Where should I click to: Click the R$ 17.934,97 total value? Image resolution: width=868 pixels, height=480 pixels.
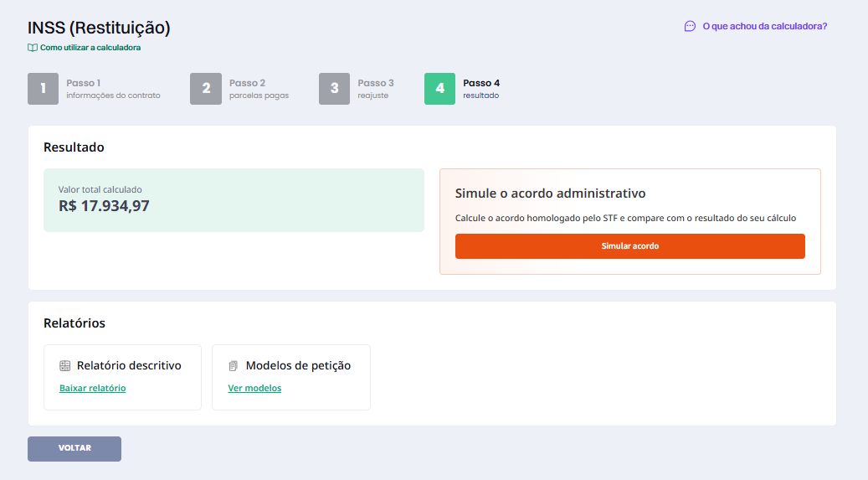[104, 205]
